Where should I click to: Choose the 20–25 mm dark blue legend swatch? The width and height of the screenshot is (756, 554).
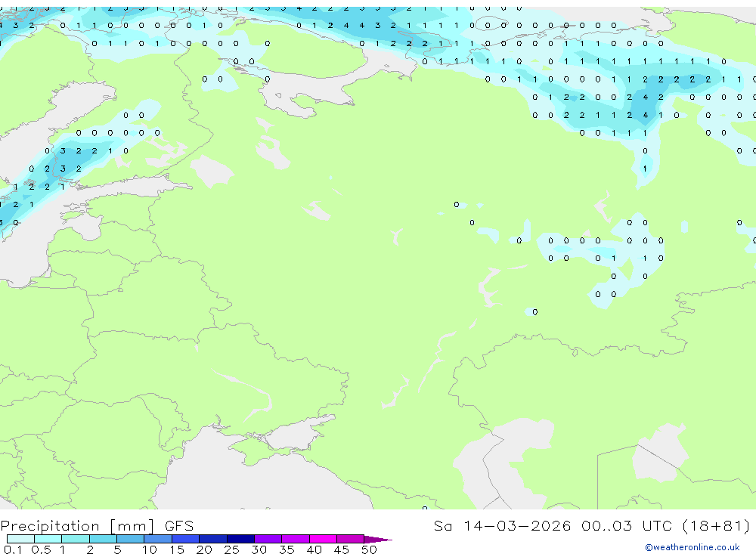pos(213,539)
